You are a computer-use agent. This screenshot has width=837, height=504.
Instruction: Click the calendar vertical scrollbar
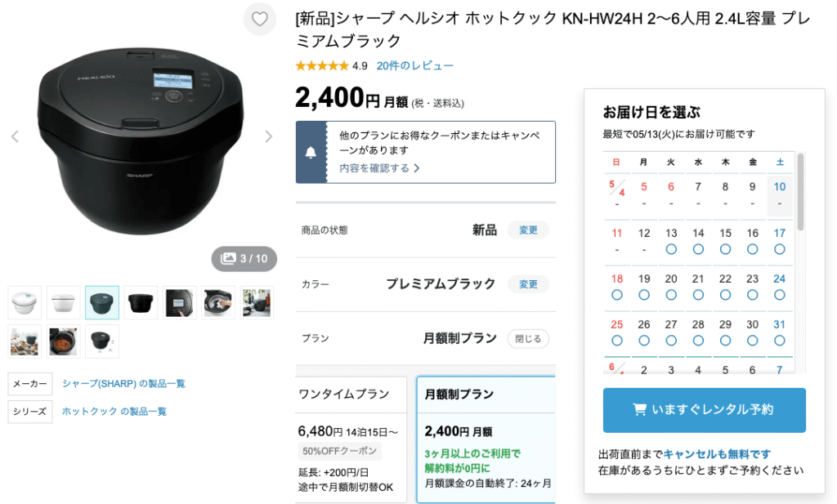point(799,192)
